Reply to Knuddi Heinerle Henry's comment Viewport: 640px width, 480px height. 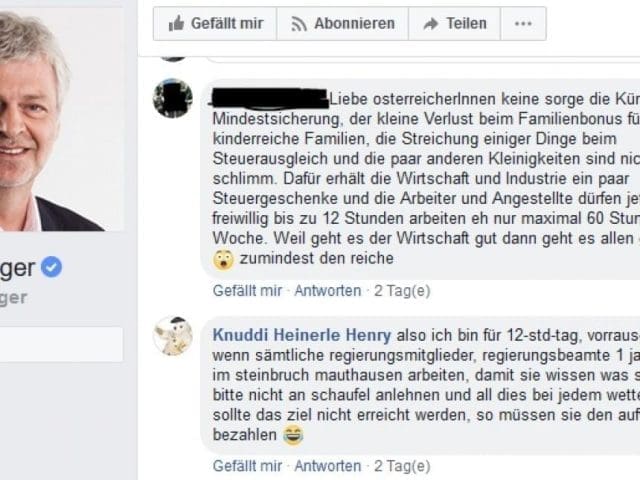coord(327,466)
